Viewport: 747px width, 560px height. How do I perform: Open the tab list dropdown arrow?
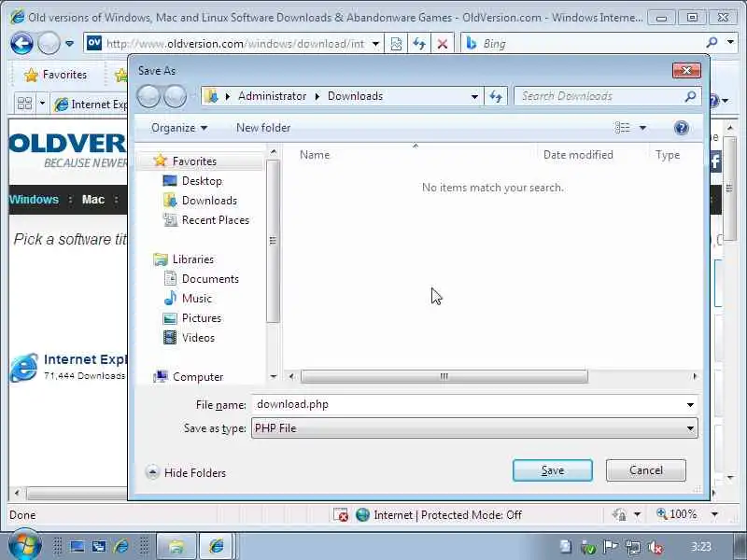pos(42,104)
